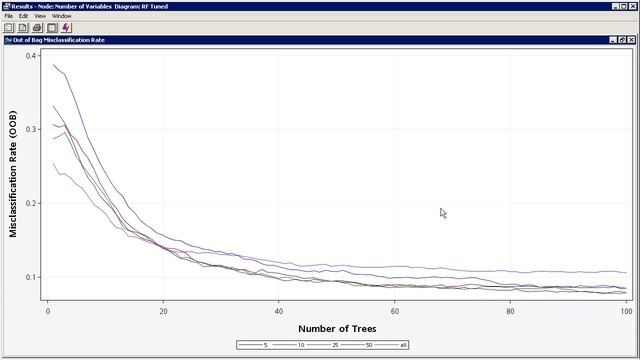Screen dimensions: 640x360
Task: Click the purple lightning toolbar icon
Action: pos(66,28)
